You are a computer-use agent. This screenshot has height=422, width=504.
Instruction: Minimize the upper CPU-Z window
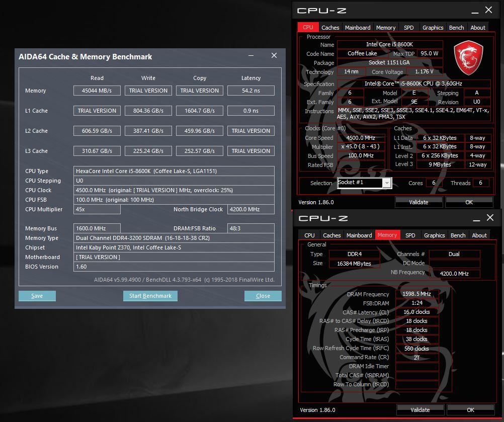tap(475, 12)
